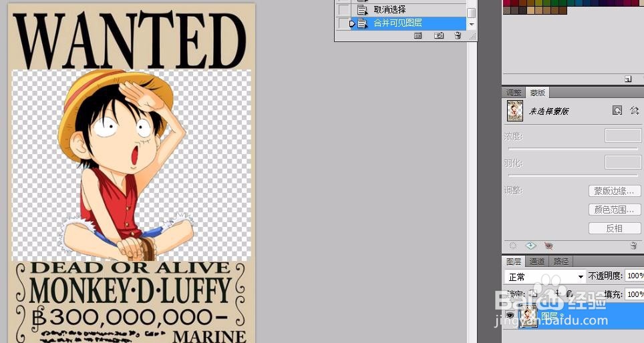Click the layer thumbnail in Layers panel
The image size is (644, 343).
(x=528, y=316)
